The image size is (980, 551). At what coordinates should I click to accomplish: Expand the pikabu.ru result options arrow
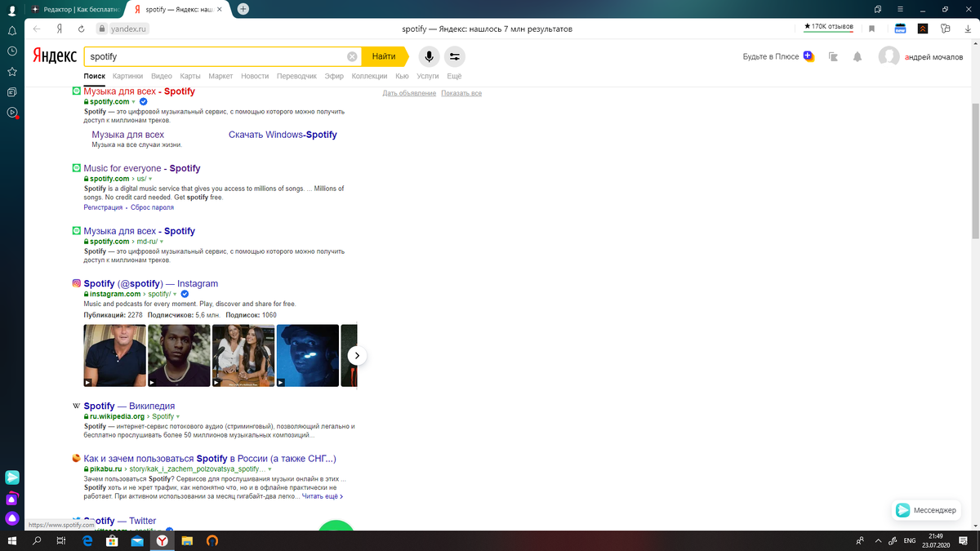(x=269, y=469)
